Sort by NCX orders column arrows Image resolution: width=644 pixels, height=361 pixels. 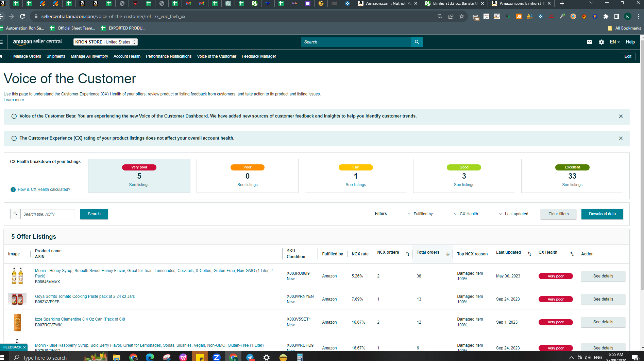408,254
